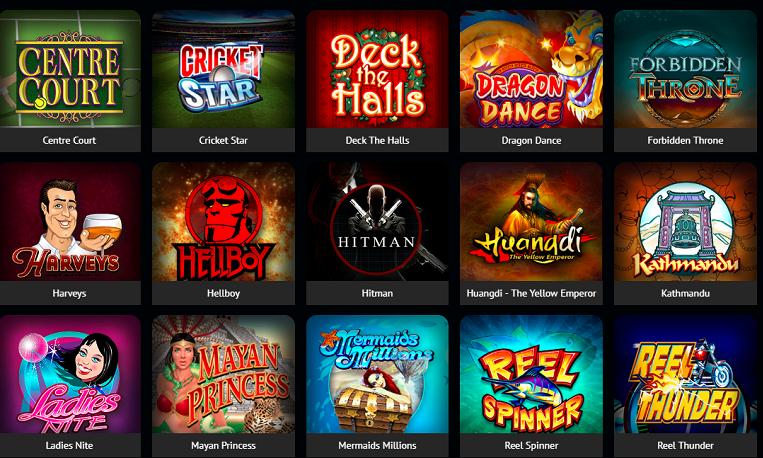Click the 'Forbidden Throne' caption label
Screen dimensions: 763x458
[685, 140]
